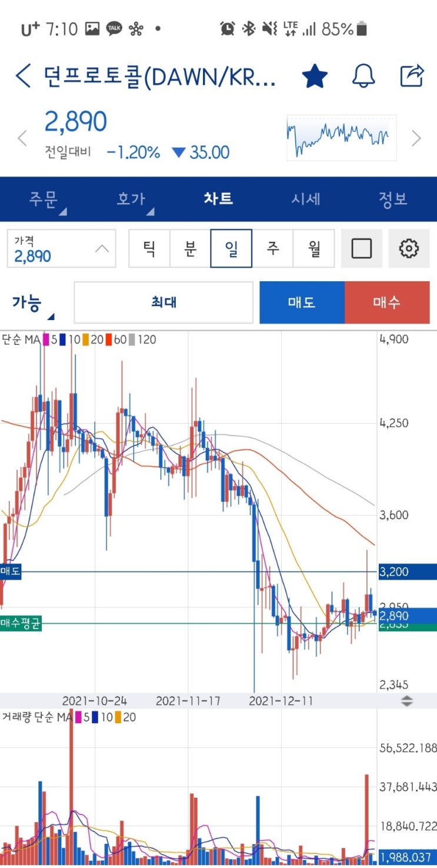Screen dimensions: 437x868
Task: Switch to the 정보 info tab
Action: point(393,199)
